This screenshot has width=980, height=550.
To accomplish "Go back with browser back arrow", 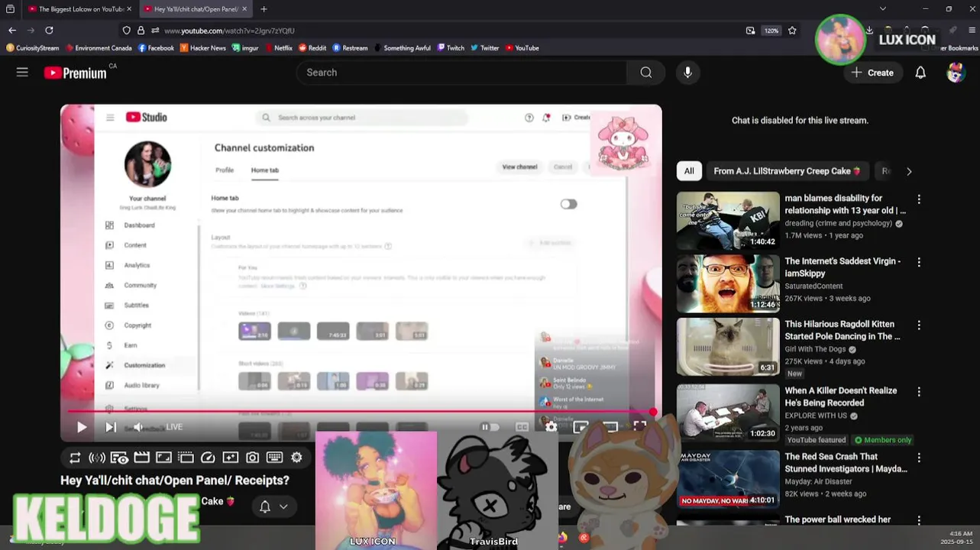I will (x=12, y=31).
